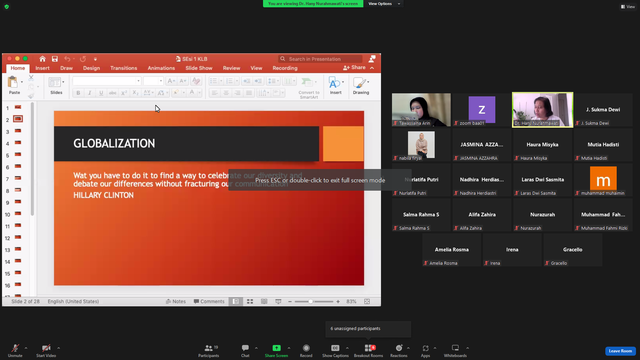
Task: Toggle Show Captions
Action: click(x=335, y=350)
